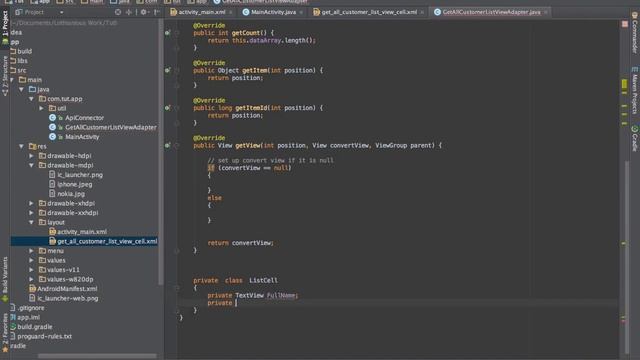The height and width of the screenshot is (360, 640).
Task: Expand the util package
Action: (41, 108)
